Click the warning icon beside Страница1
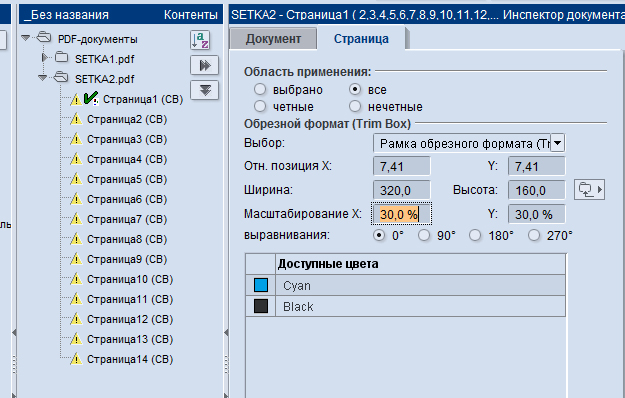The image size is (625, 398). (x=76, y=100)
